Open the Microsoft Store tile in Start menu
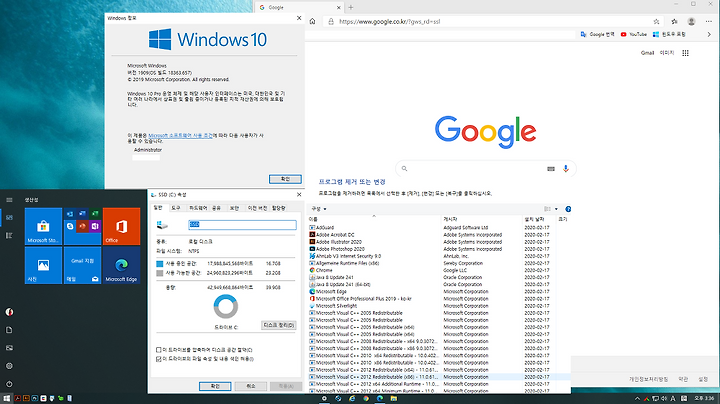Image resolution: width=720 pixels, height=404 pixels. tap(43, 226)
